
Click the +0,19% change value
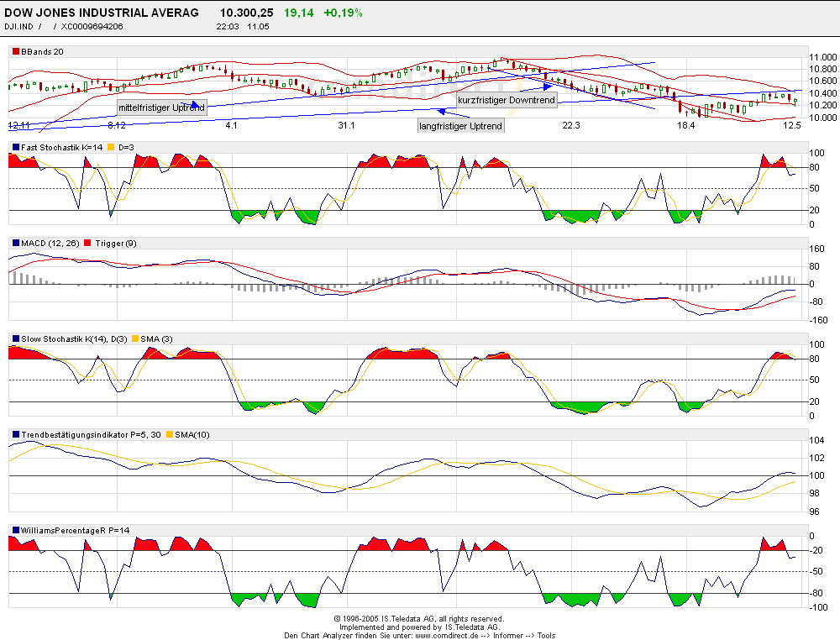coord(343,13)
